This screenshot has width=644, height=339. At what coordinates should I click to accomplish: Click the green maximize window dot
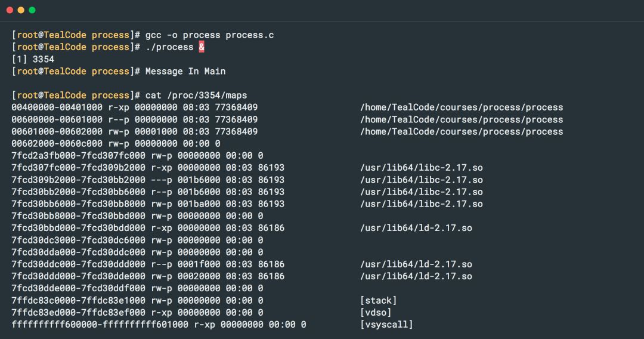[x=32, y=10]
